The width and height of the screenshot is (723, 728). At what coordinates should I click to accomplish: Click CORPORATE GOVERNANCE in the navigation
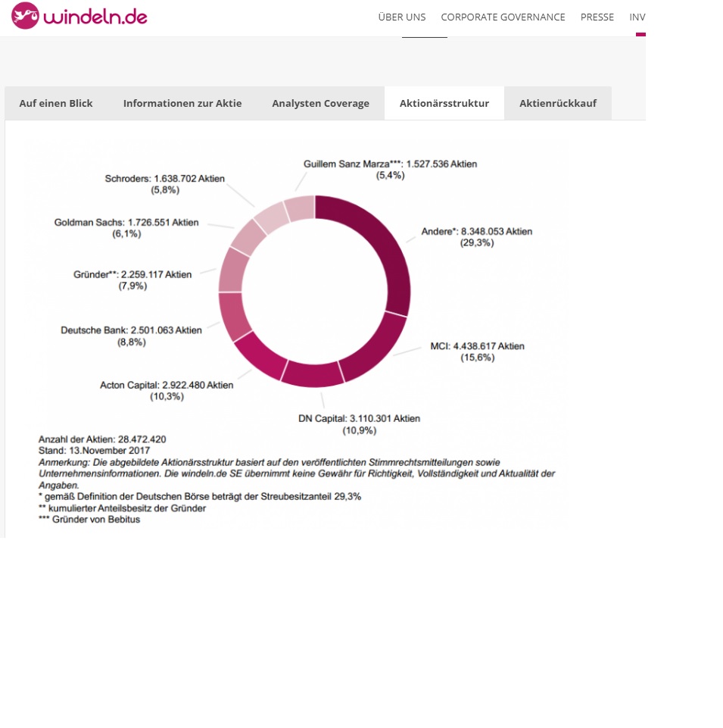tap(502, 17)
